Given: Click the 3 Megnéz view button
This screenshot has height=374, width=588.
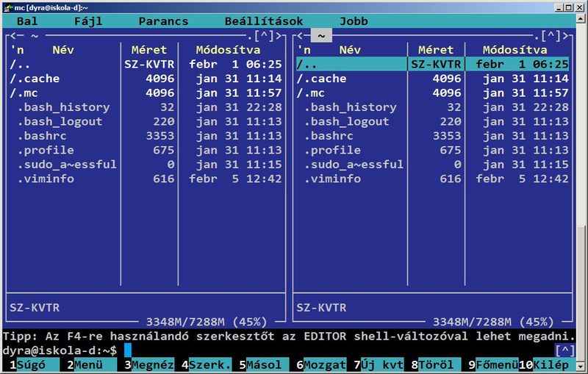Looking at the screenshot, I should coord(149,364).
